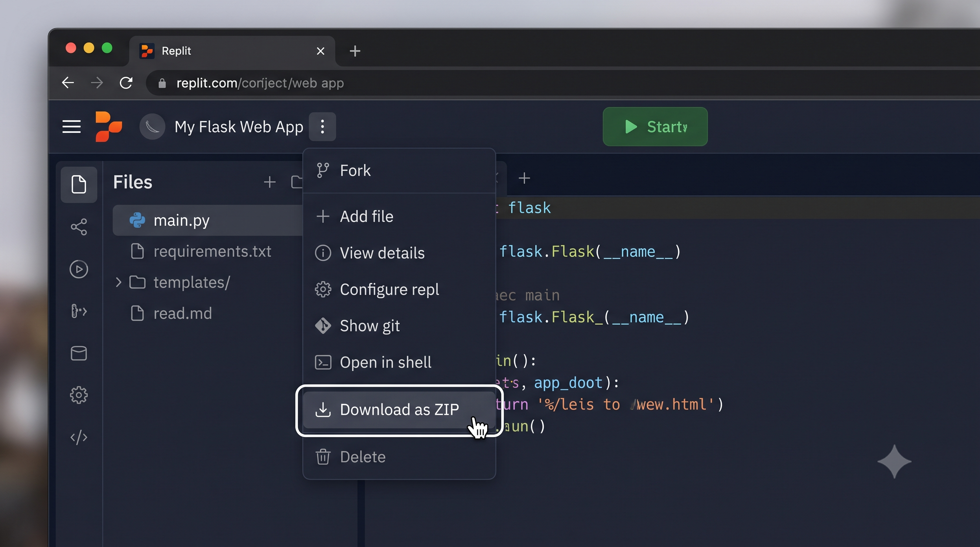Open the project avatar icon
Image resolution: width=980 pixels, height=547 pixels.
pyautogui.click(x=152, y=127)
